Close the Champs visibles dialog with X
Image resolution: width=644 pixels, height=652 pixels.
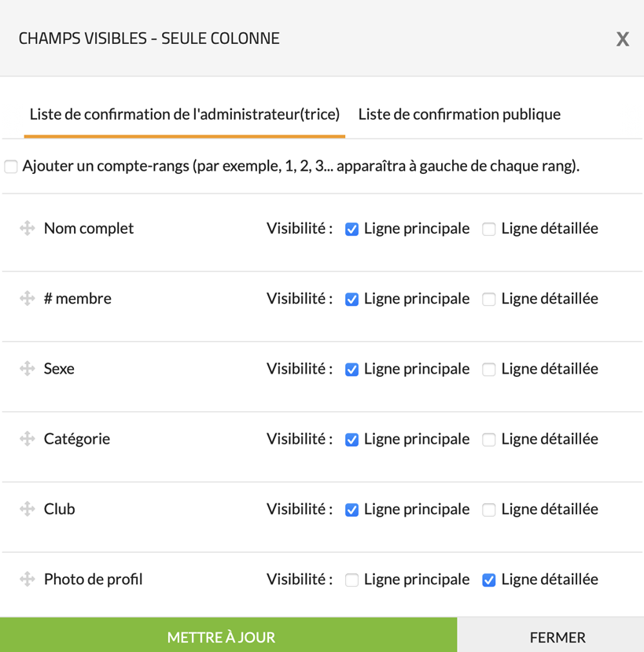(x=622, y=39)
